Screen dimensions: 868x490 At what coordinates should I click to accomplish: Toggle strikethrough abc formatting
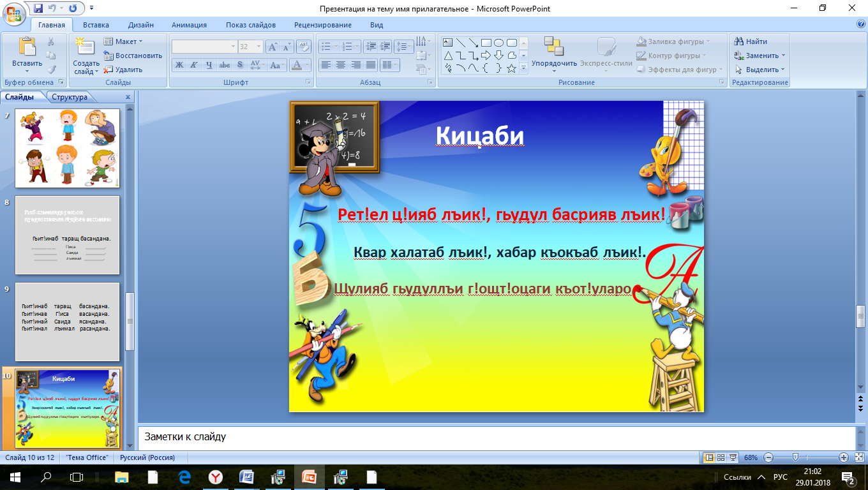224,65
